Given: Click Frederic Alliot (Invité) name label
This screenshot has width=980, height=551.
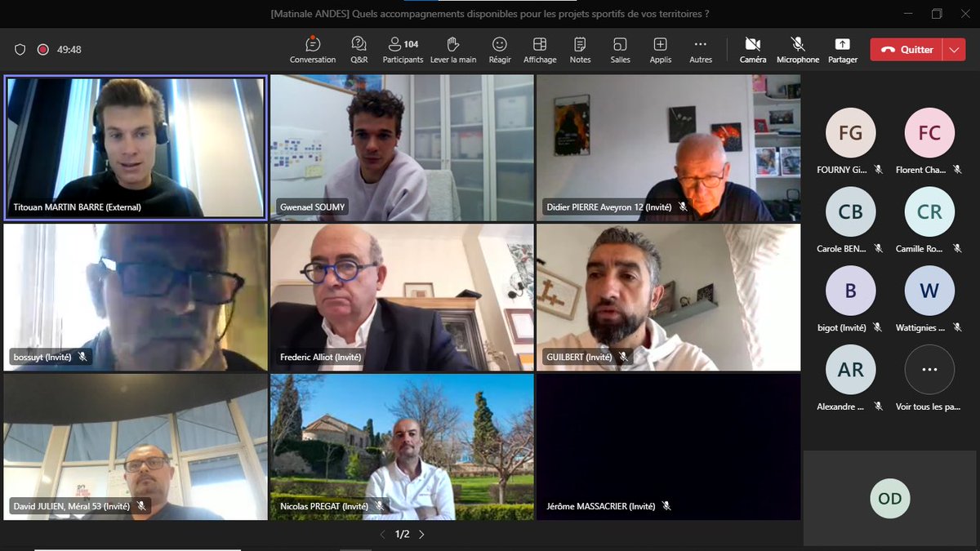Looking at the screenshot, I should 320,357.
